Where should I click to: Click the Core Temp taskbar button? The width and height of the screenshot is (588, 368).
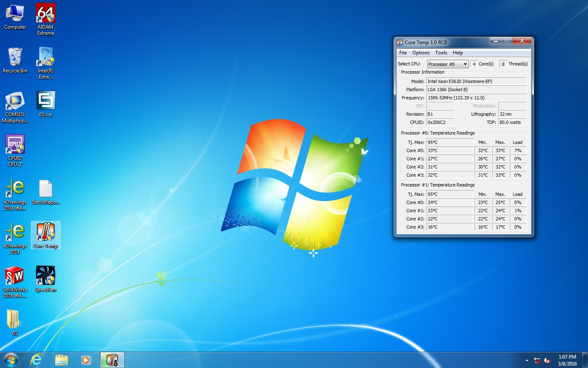[x=112, y=360]
